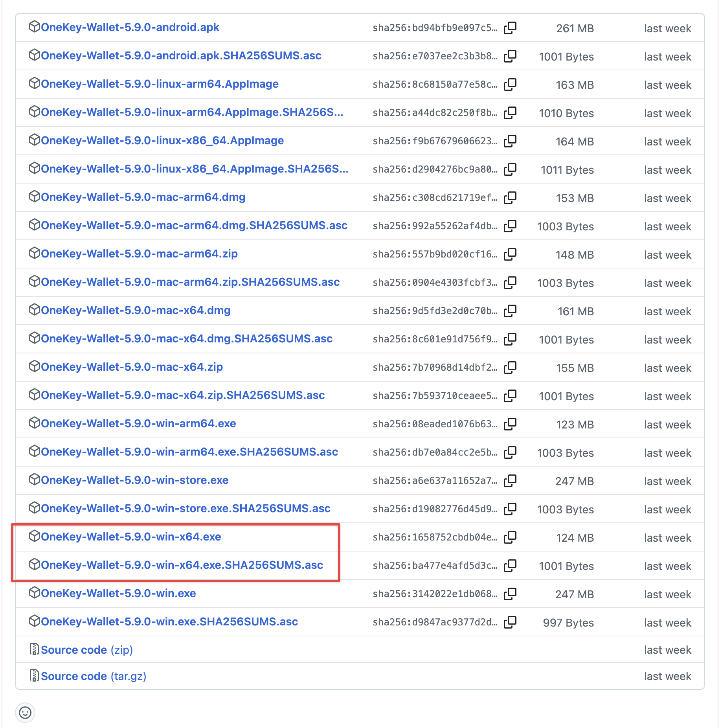720x728 pixels.
Task: Download OneKey-Wallet-5.9.0-mac-x64.zip
Action: 132,367
